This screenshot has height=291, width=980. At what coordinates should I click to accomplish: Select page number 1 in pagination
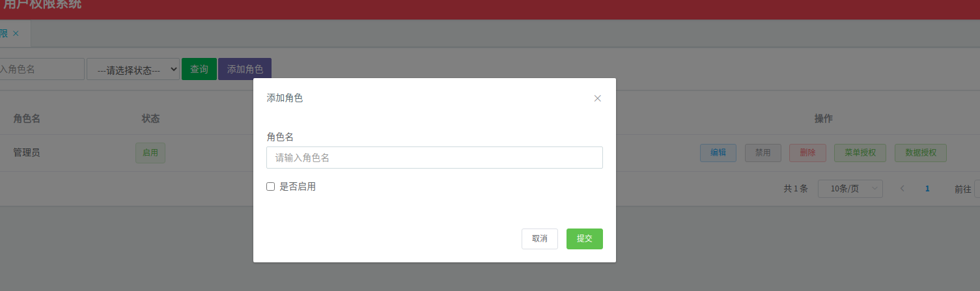point(927,189)
